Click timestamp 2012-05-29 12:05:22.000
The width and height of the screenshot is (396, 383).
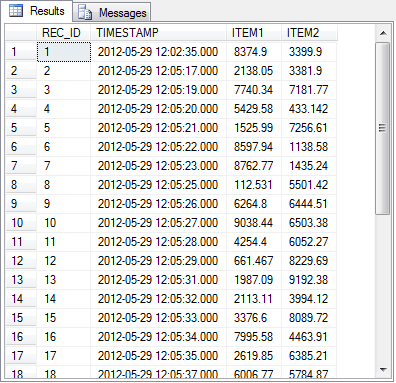(158, 147)
